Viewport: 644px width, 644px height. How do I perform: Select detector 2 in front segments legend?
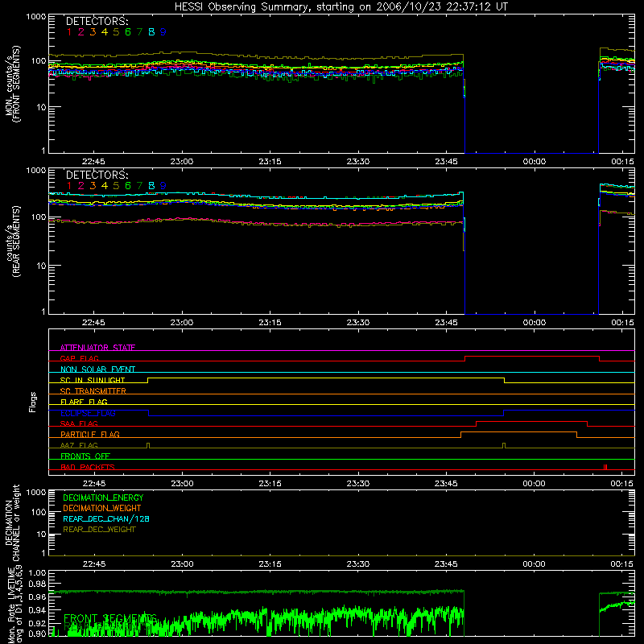point(81,31)
